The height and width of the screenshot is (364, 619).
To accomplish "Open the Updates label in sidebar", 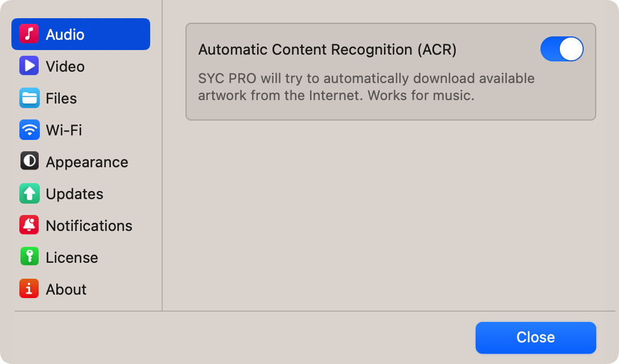I will (x=75, y=194).
